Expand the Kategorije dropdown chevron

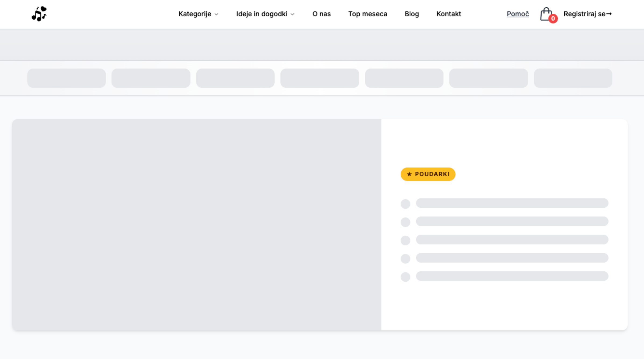(x=217, y=14)
